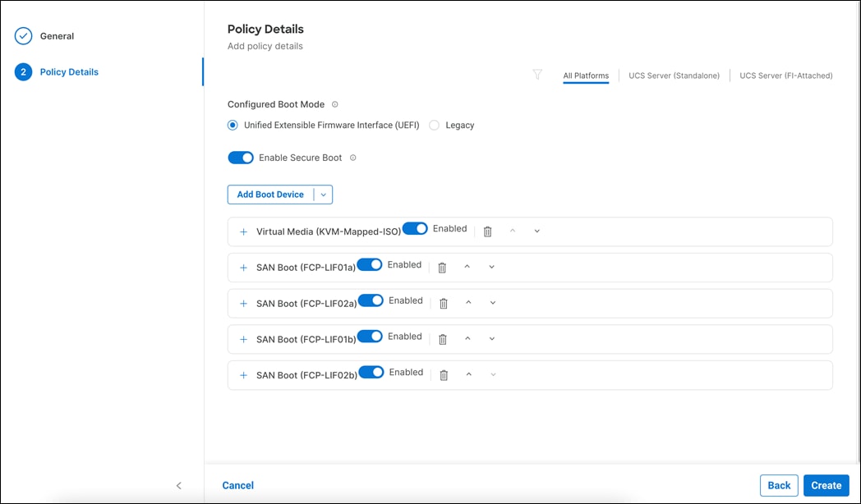Delete the SAN Boot (FCP-LIF02b) device

pyautogui.click(x=443, y=374)
